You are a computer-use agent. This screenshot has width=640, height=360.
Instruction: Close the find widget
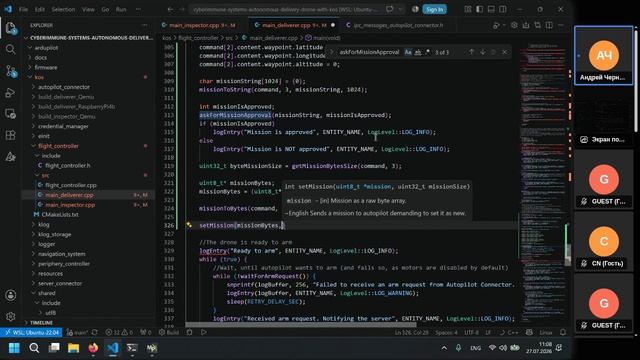(x=504, y=52)
